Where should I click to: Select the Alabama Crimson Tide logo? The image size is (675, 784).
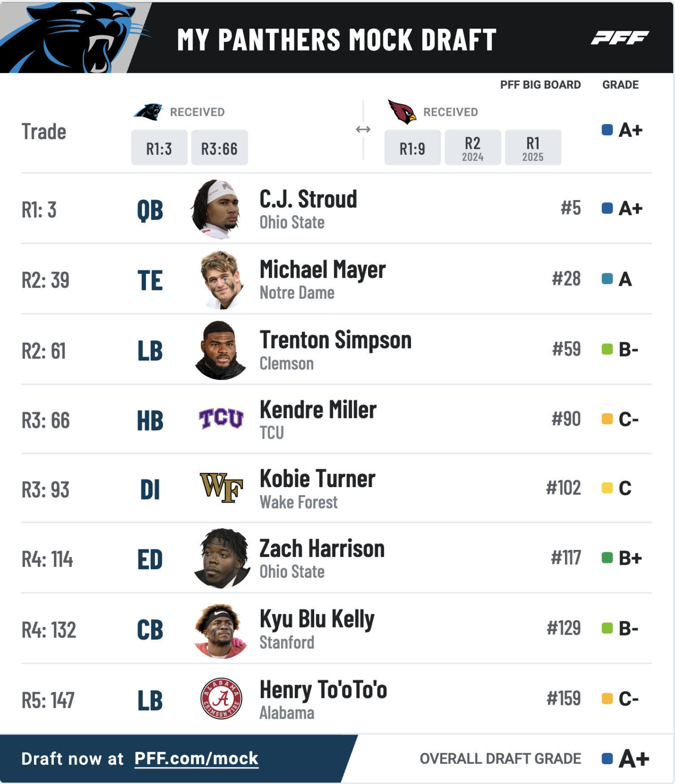click(x=221, y=698)
